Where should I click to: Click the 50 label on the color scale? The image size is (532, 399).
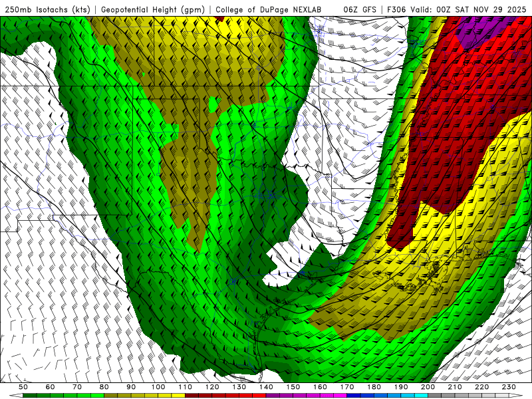coord(23,387)
